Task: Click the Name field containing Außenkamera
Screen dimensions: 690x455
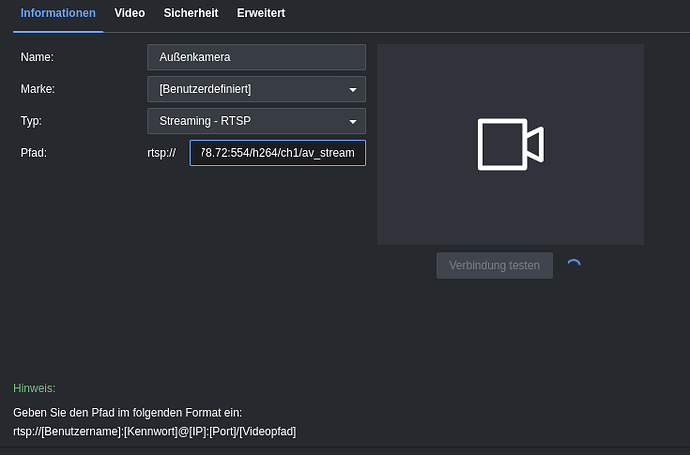Action: pos(257,57)
